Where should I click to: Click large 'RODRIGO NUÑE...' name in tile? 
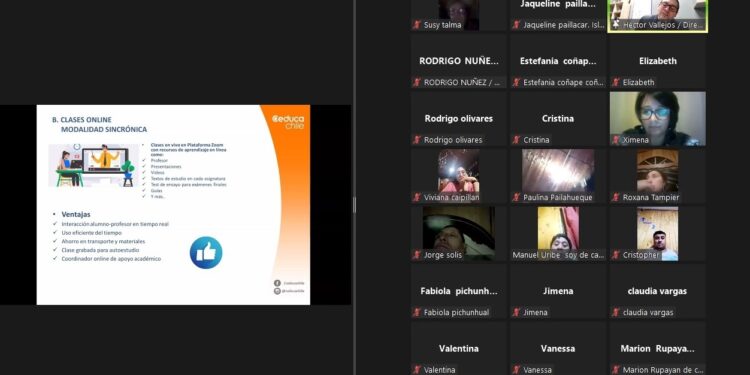(x=459, y=61)
